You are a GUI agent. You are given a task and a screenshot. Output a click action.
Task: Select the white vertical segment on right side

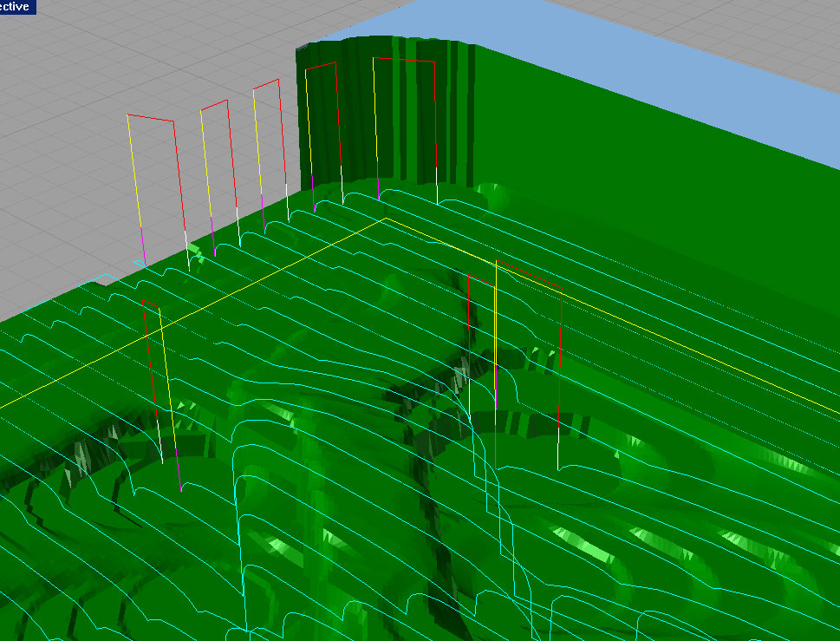pos(559,451)
